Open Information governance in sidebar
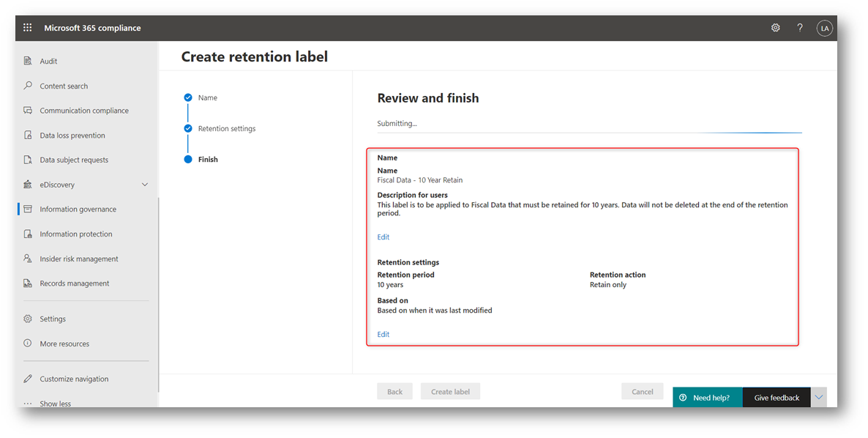The width and height of the screenshot is (868, 438). 78,209
